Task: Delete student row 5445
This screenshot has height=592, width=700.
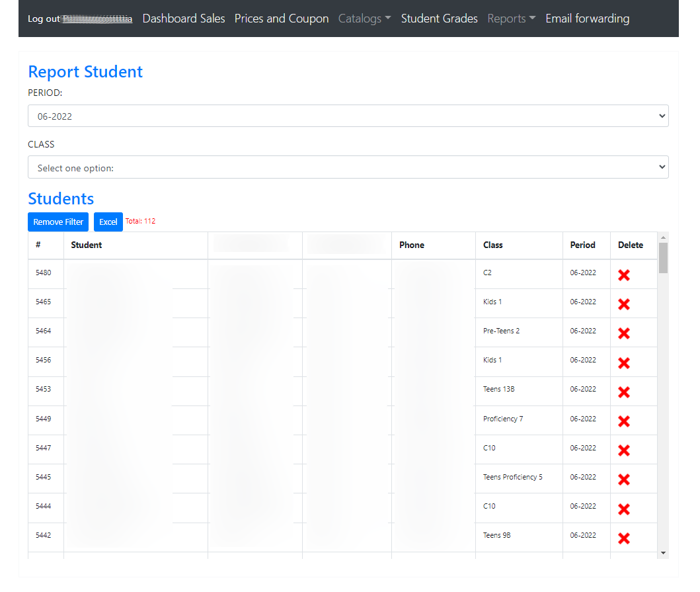Action: (624, 480)
